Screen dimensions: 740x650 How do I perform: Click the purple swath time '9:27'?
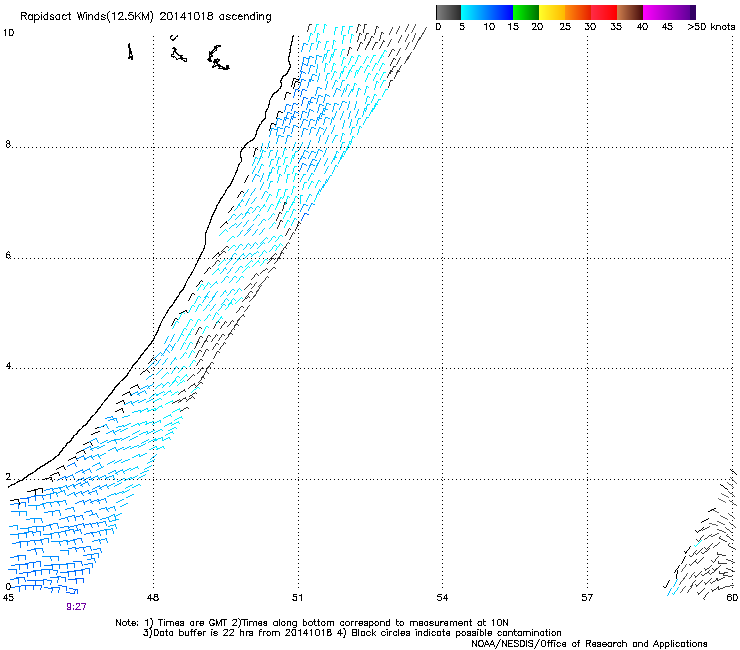[76, 607]
